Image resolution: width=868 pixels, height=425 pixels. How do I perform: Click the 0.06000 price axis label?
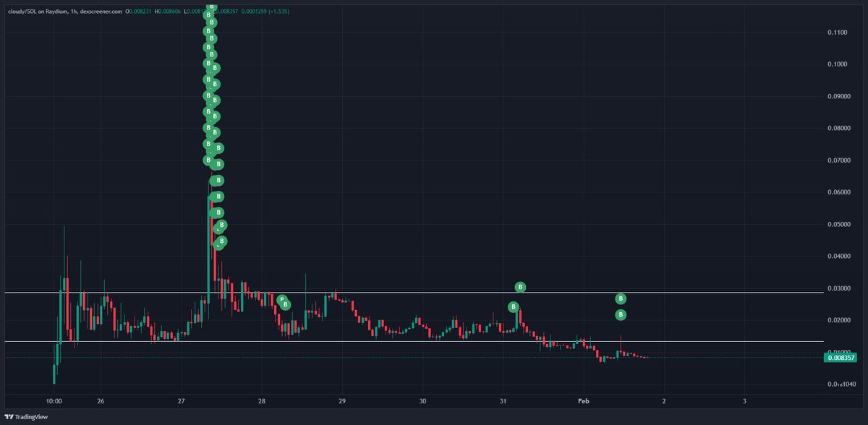pos(839,192)
